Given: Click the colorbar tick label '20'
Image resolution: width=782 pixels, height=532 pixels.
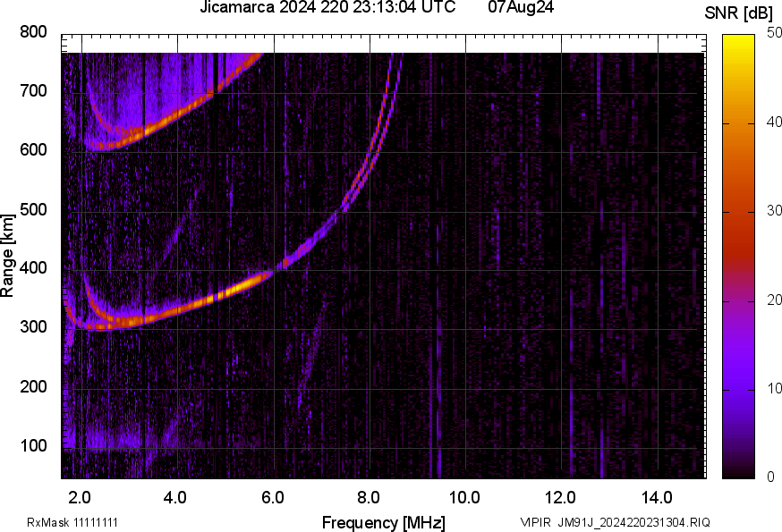Looking at the screenshot, I should click(x=774, y=300).
